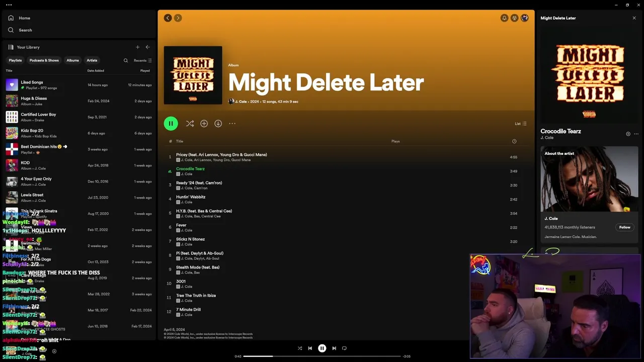Add Crocodile Tearz to Liked Songs
This screenshot has height=362, width=644.
pos(628,134)
